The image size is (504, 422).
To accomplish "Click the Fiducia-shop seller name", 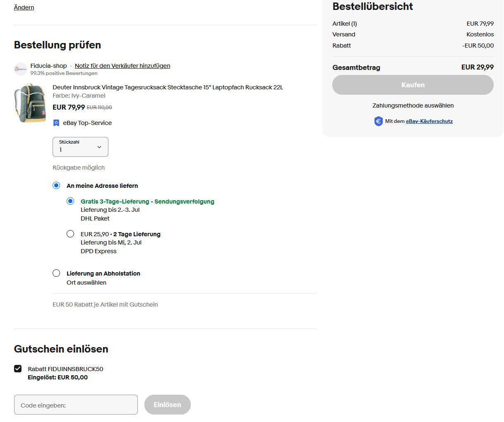I will [x=48, y=66].
